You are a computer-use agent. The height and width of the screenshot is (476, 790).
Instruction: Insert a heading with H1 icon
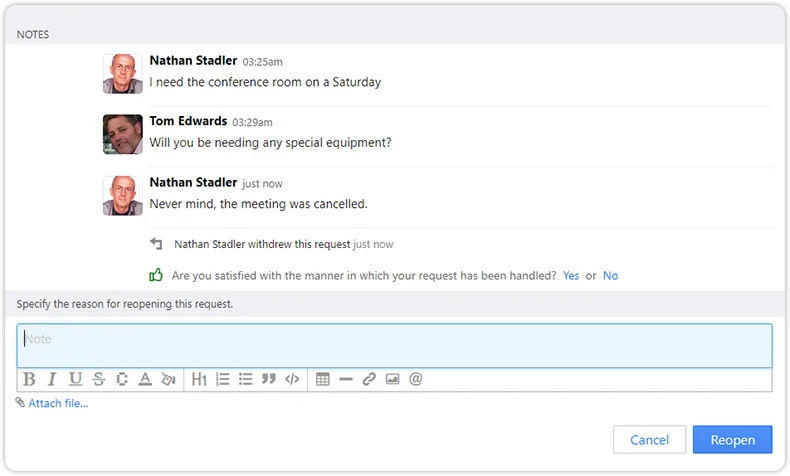point(199,379)
